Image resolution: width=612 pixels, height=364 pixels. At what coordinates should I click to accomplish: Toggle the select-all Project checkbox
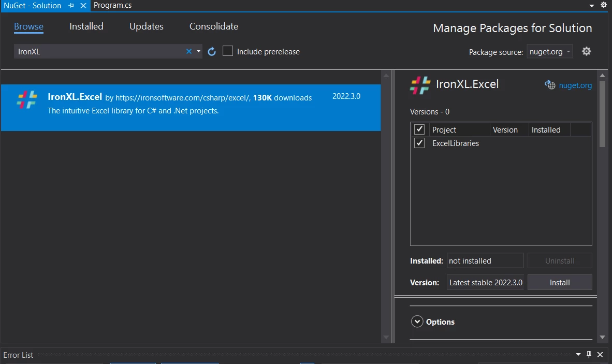419,129
